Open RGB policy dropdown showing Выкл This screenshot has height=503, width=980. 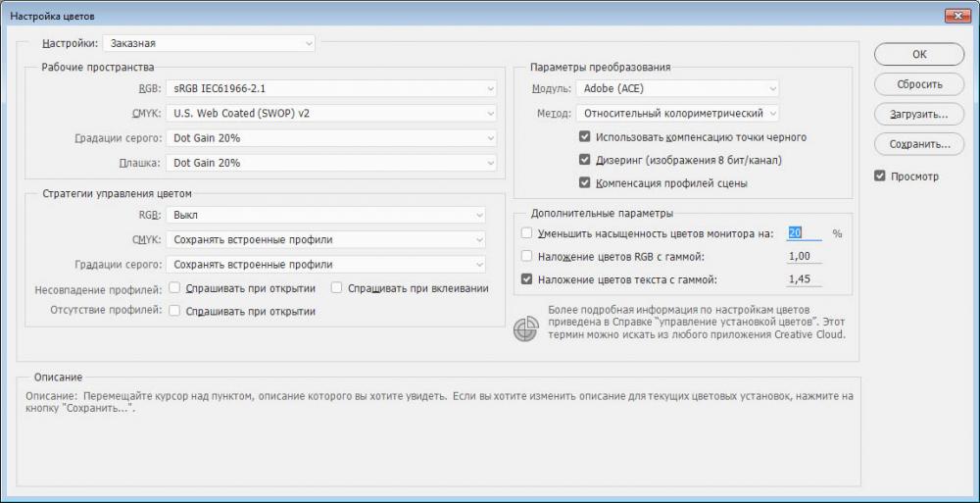click(325, 215)
